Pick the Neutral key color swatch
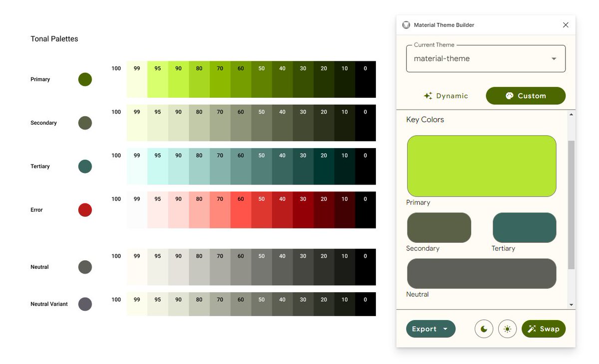This screenshot has height=364, width=599. click(x=482, y=274)
